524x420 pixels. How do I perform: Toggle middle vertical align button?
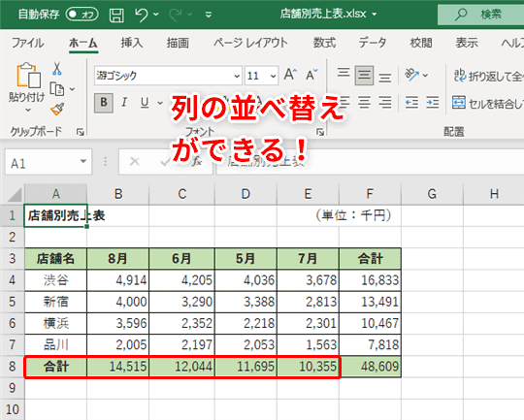point(364,75)
